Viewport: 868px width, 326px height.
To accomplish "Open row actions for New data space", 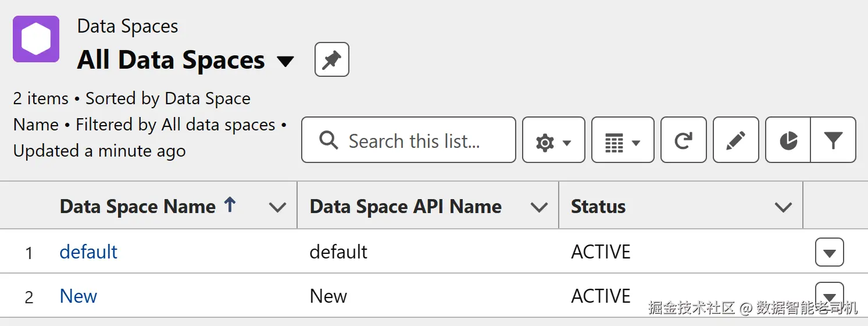I will [829, 293].
